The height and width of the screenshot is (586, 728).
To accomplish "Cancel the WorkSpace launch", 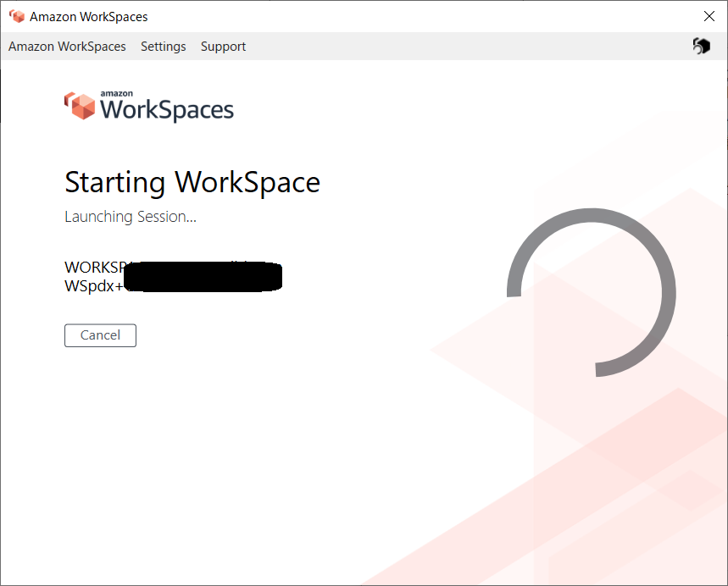I will pyautogui.click(x=100, y=335).
